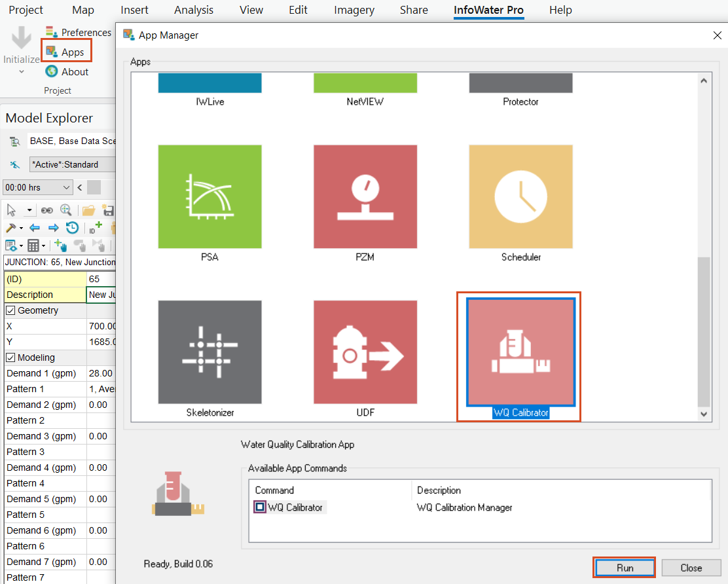Open the Apps manager from the ribbon
Viewport: 728px width, 584px height.
point(66,52)
